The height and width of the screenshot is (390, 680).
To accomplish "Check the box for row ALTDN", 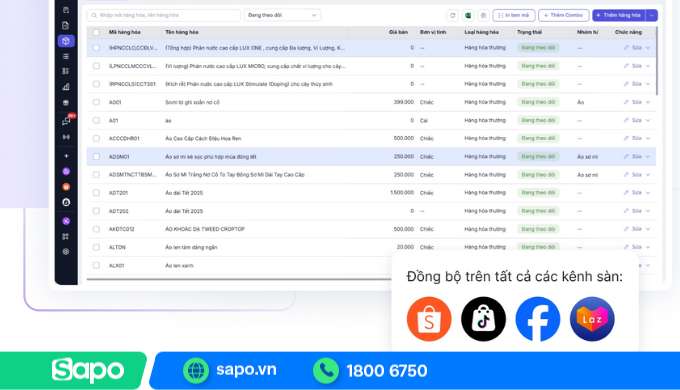I will pos(96,247).
